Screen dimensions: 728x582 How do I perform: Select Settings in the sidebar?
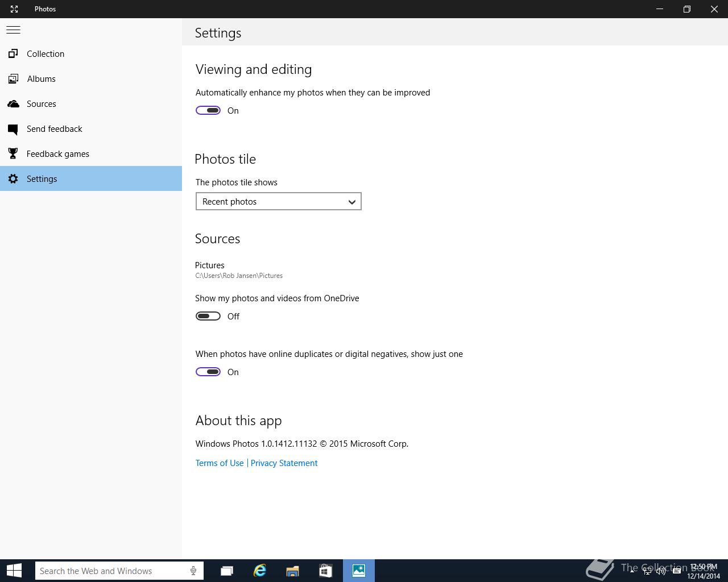click(91, 178)
